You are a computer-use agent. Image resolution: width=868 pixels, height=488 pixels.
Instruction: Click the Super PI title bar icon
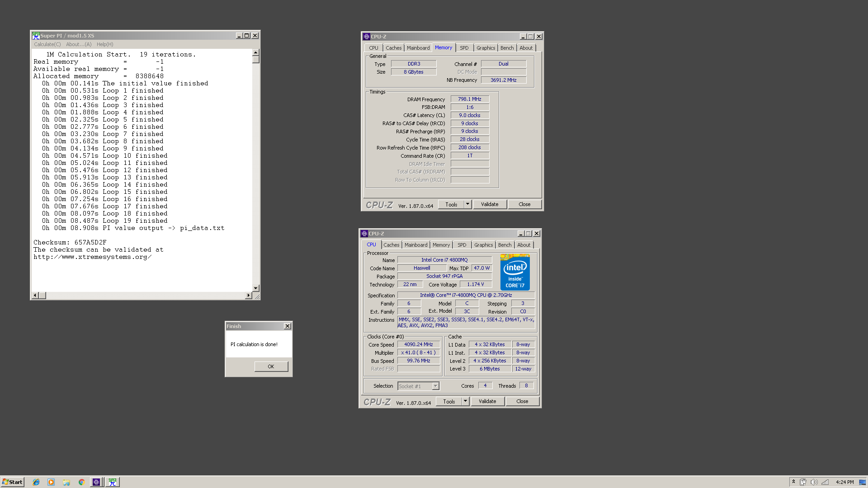36,35
